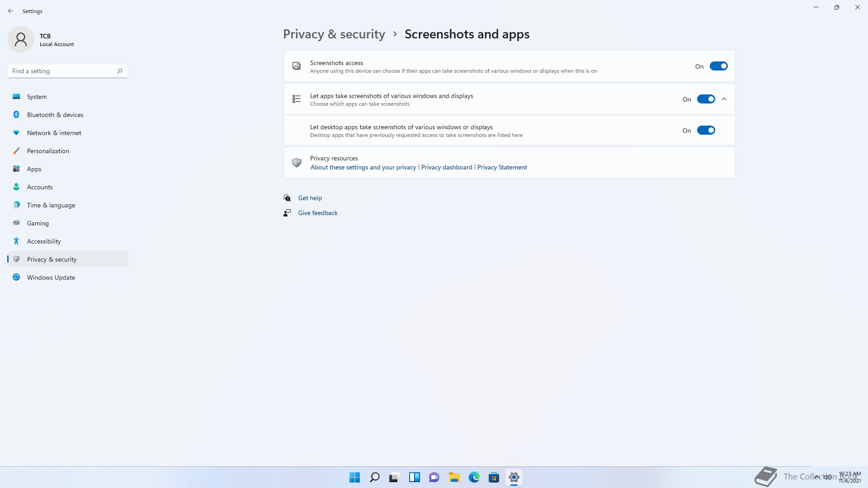This screenshot has height=488, width=868.
Task: Click the Get help link
Action: point(310,198)
